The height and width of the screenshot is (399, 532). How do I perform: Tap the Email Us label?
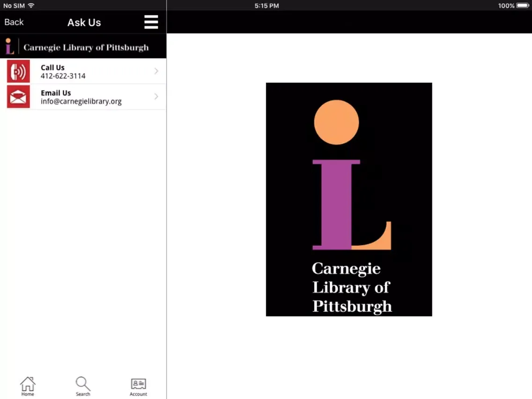point(56,93)
